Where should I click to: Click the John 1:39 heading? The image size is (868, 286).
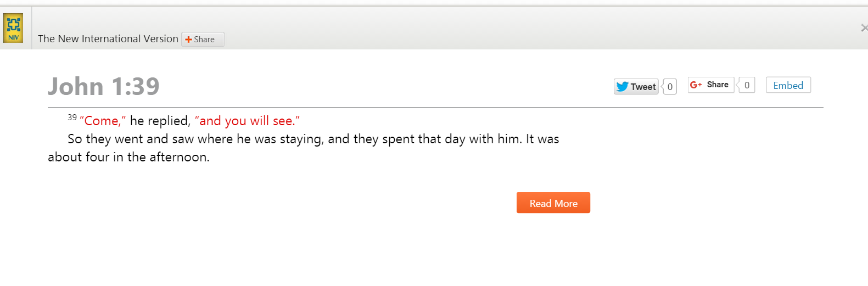click(104, 86)
